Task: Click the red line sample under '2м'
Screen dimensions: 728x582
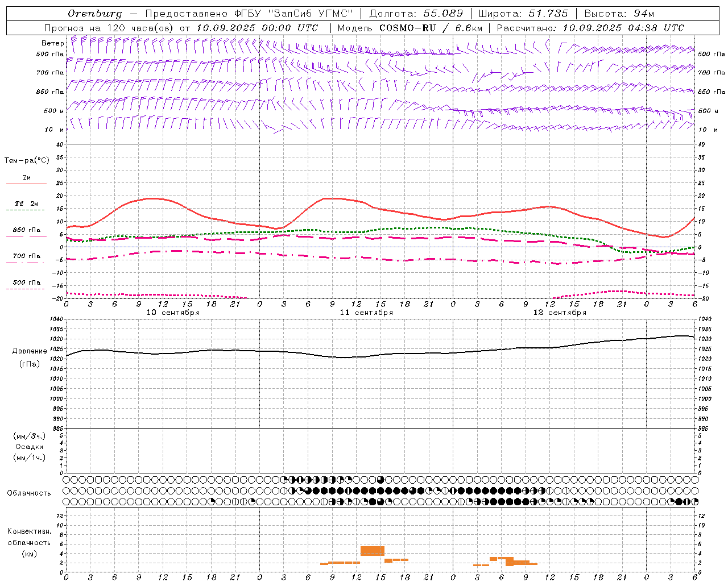Action: 26,184
